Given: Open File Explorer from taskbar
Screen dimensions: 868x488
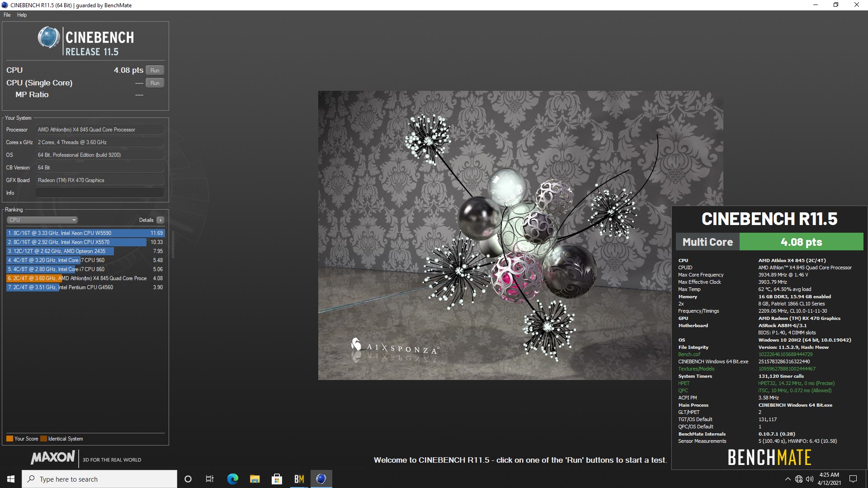Looking at the screenshot, I should [255, 479].
